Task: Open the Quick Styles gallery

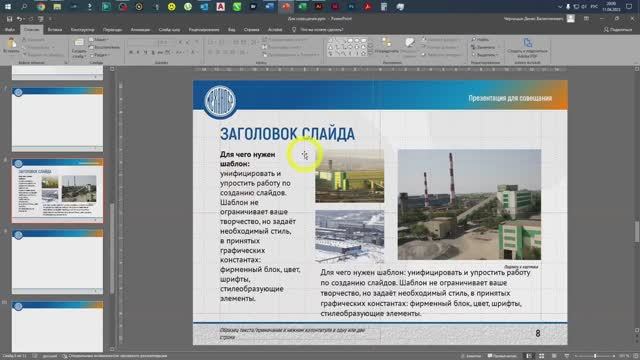Action: coord(409,45)
